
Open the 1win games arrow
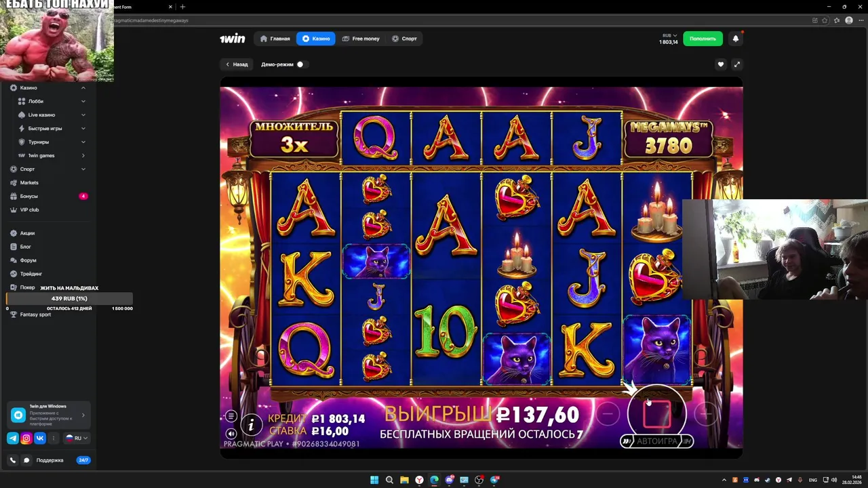pyautogui.click(x=83, y=155)
